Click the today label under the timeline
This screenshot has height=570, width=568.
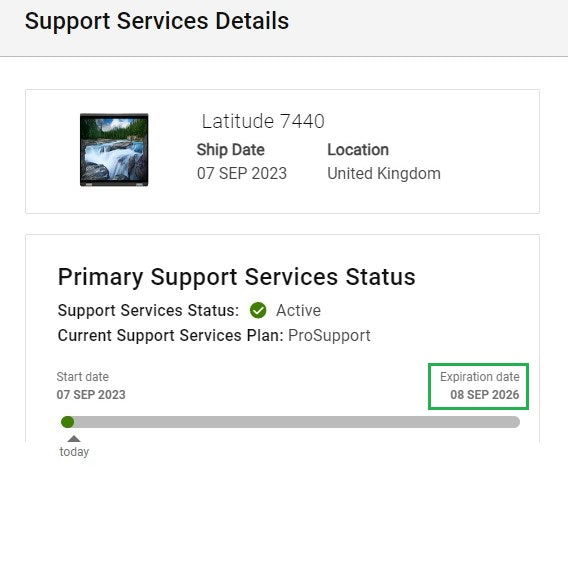coord(74,452)
